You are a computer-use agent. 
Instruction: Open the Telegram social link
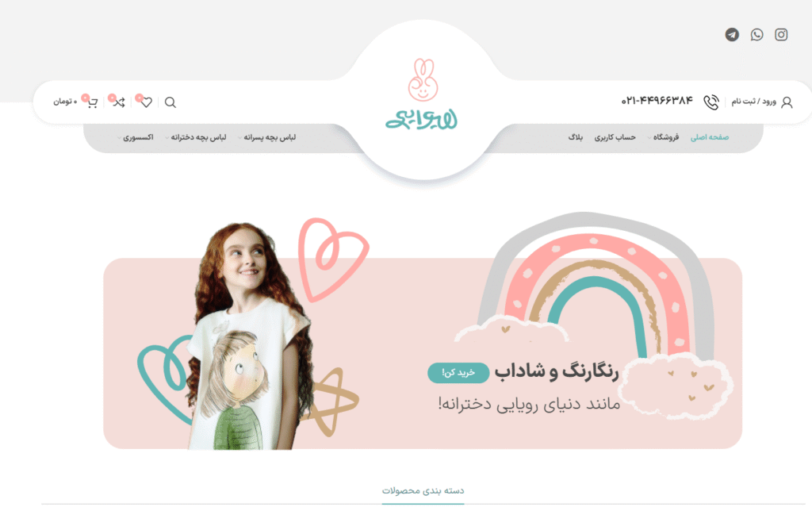coord(732,35)
